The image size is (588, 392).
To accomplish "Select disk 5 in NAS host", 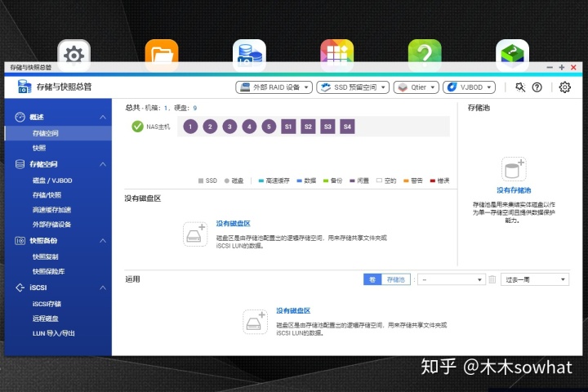I will [x=269, y=127].
